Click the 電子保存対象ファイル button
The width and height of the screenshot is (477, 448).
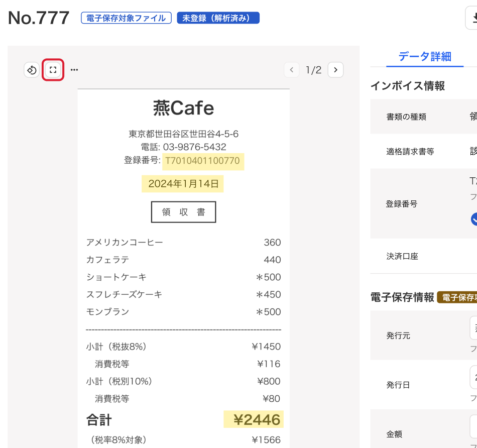126,18
